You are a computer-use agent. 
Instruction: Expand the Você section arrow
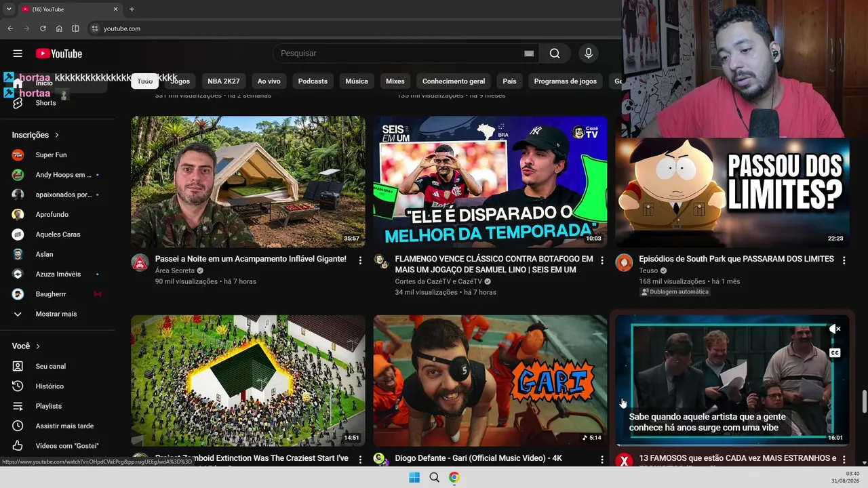click(x=38, y=346)
